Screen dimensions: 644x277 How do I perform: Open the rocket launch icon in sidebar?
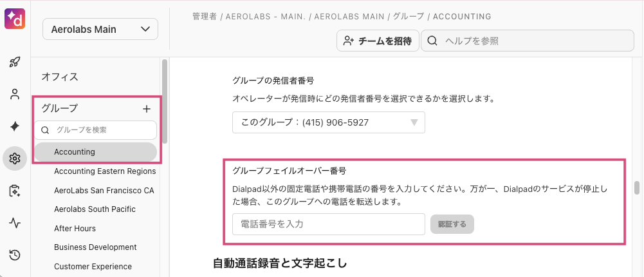(x=15, y=62)
